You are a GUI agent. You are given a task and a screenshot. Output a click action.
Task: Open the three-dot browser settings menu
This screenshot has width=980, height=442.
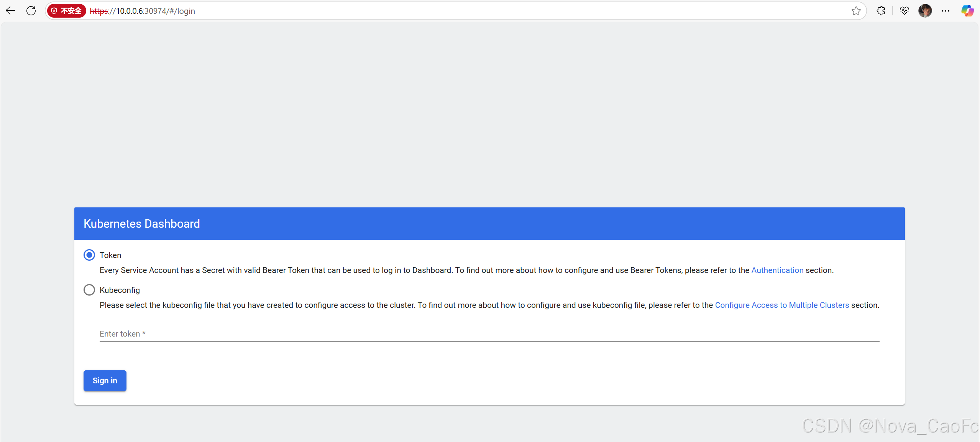pos(946,11)
